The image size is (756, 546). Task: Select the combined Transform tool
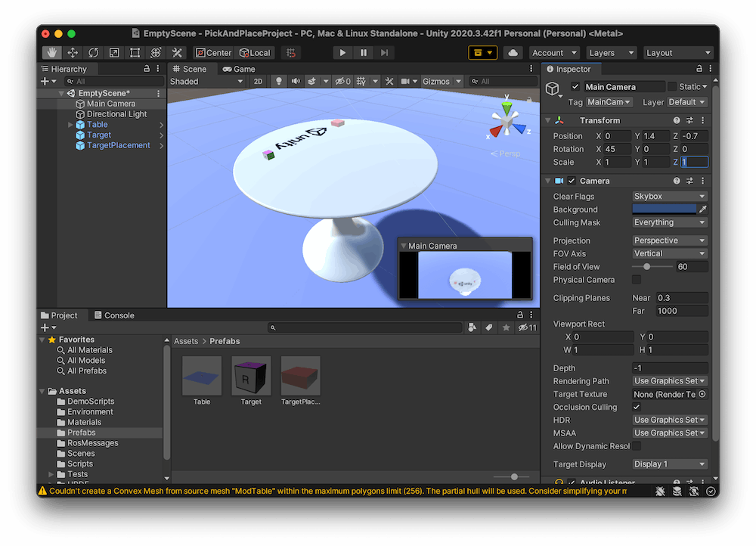[x=156, y=53]
